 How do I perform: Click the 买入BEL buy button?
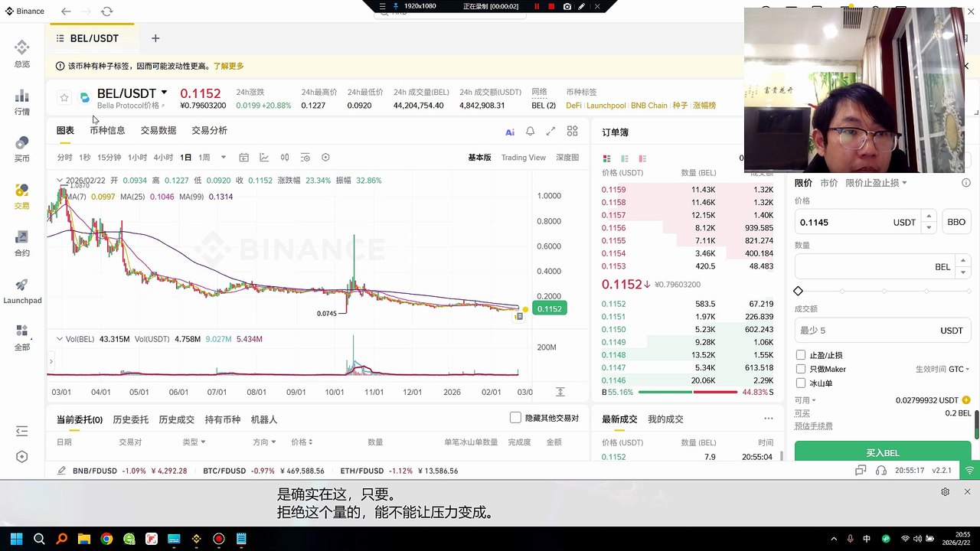pyautogui.click(x=882, y=452)
